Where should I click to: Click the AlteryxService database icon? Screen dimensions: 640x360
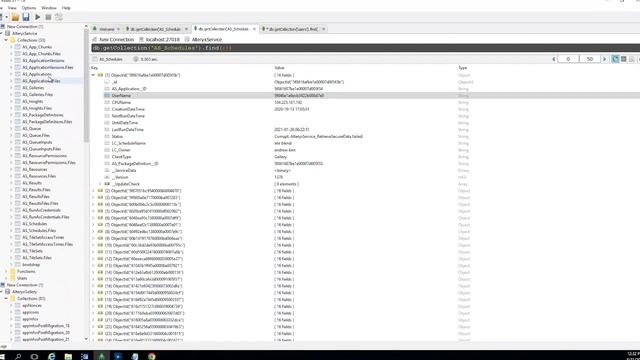point(7,33)
